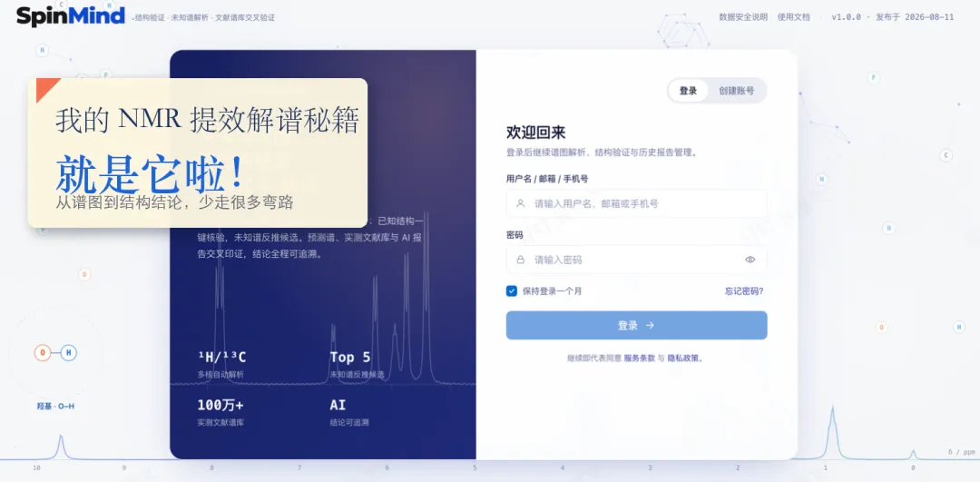Uncheck the 保持登录一个月 checkbox
This screenshot has height=482, width=980.
pos(512,290)
